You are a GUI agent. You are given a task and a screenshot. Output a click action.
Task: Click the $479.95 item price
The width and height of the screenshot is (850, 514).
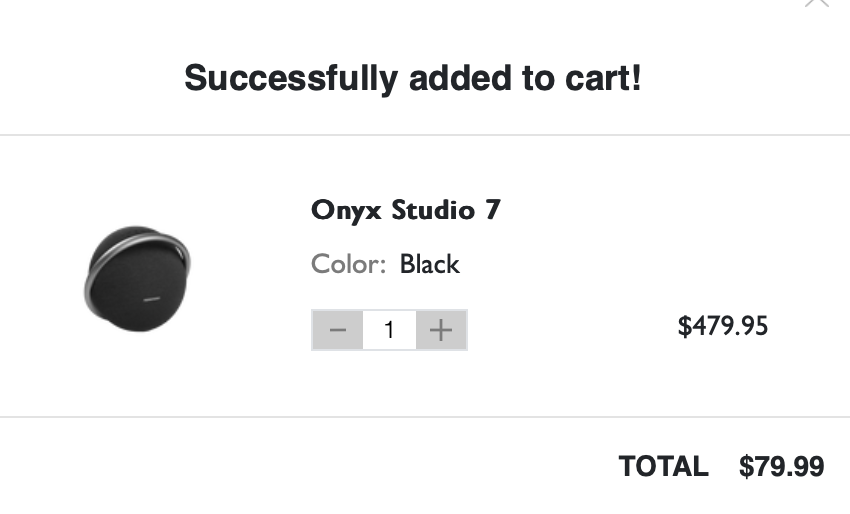(x=722, y=326)
